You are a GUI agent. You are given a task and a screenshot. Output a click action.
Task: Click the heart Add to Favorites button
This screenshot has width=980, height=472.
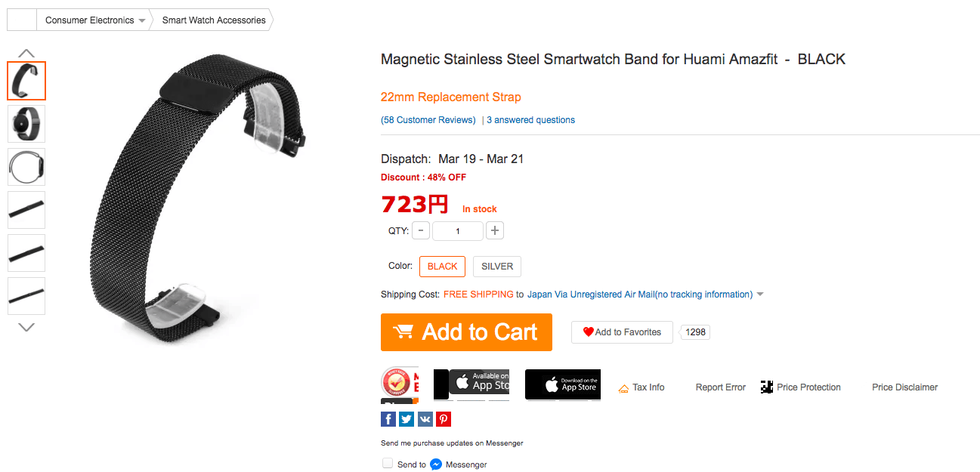(x=621, y=332)
